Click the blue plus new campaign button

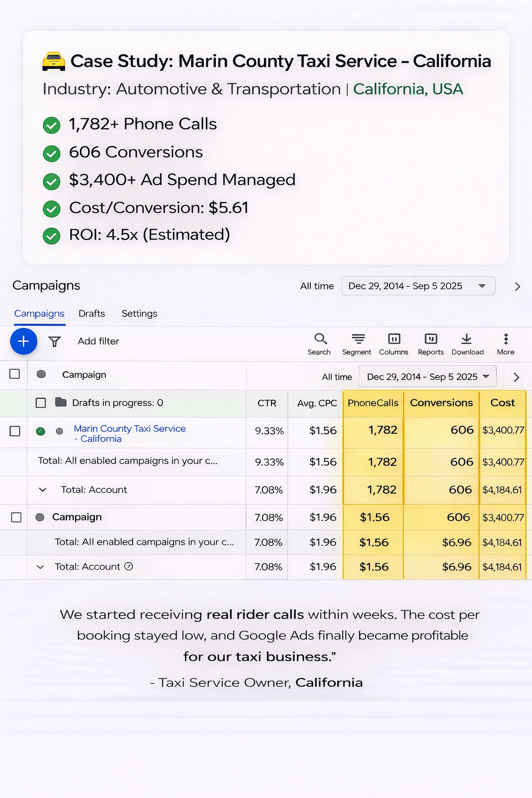(23, 341)
